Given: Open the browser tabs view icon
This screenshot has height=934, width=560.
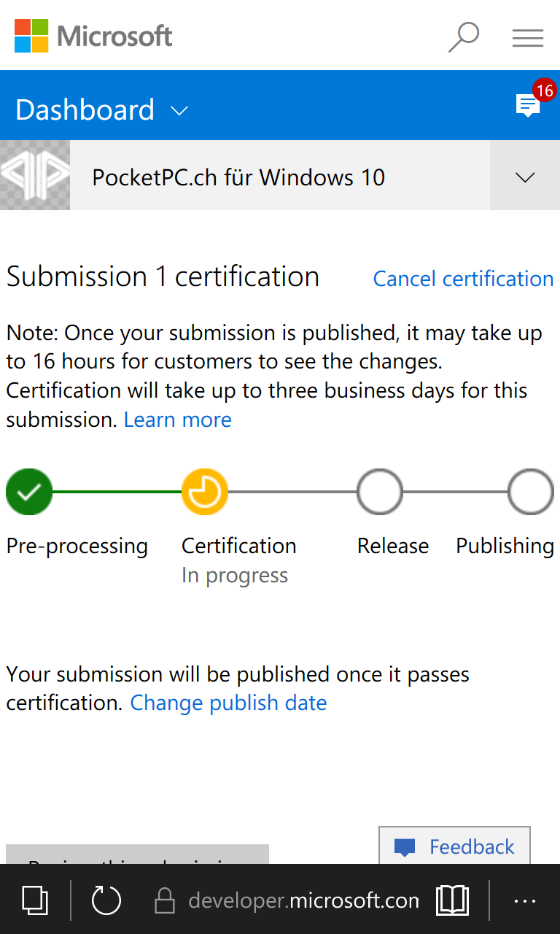Looking at the screenshot, I should (34, 900).
